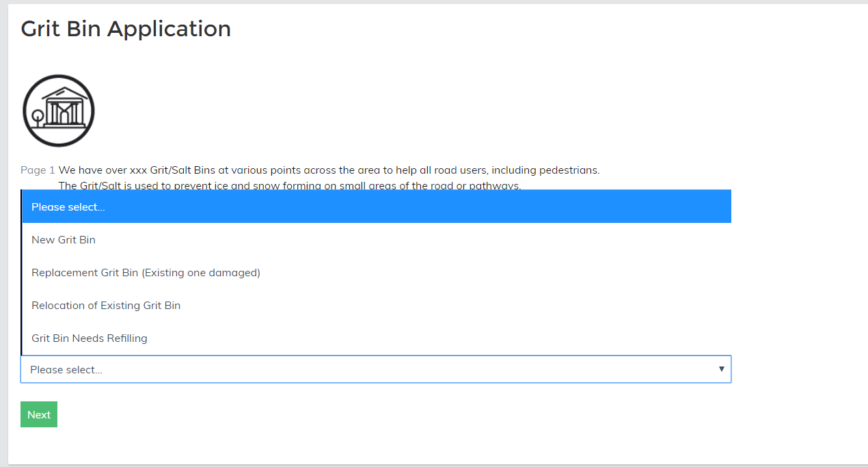This screenshot has height=467, width=868.
Task: Click the word "Refilling" in the last option
Action: pyautogui.click(x=127, y=338)
